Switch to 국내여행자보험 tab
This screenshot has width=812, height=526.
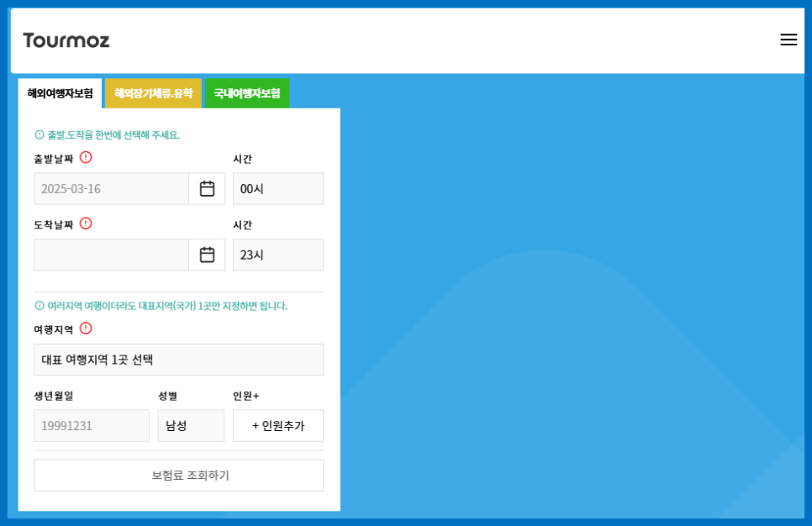coord(247,93)
